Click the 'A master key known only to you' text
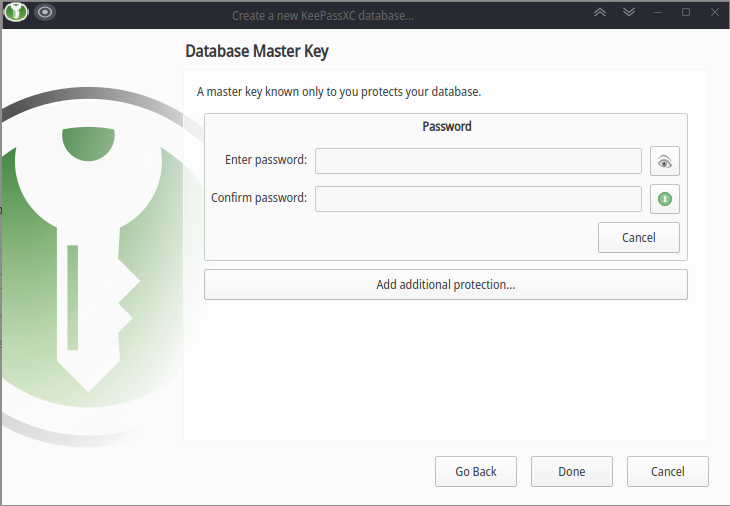The width and height of the screenshot is (730, 506). tap(338, 92)
